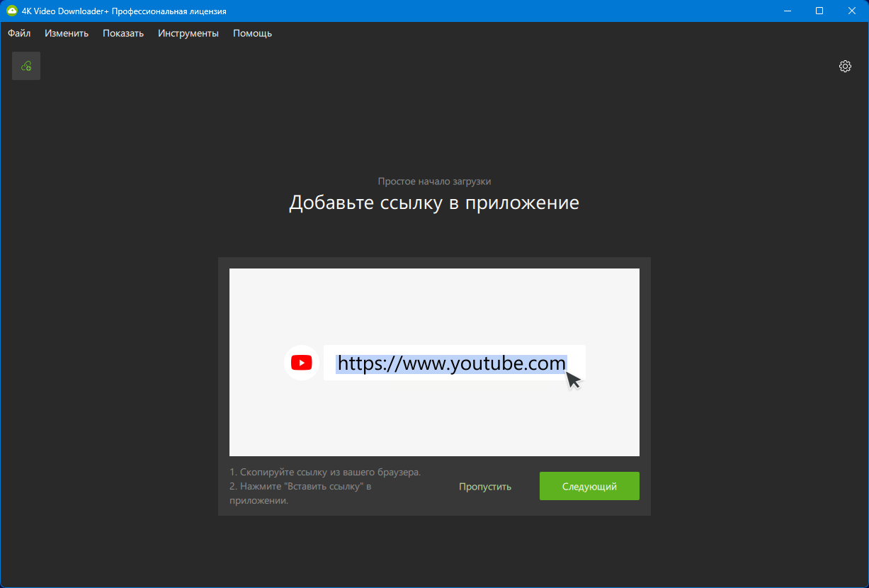Click the paste link icon button
This screenshot has height=588, width=869.
pyautogui.click(x=26, y=66)
